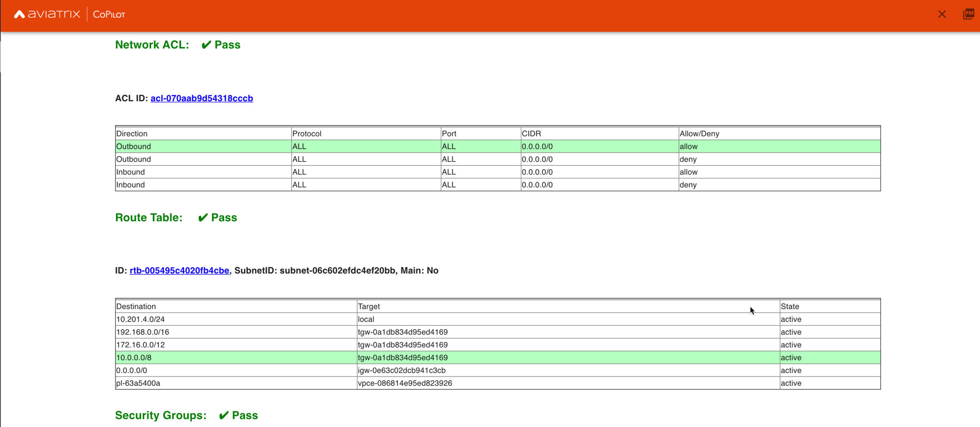
Task: Close the diagnostics report with X
Action: tap(942, 14)
